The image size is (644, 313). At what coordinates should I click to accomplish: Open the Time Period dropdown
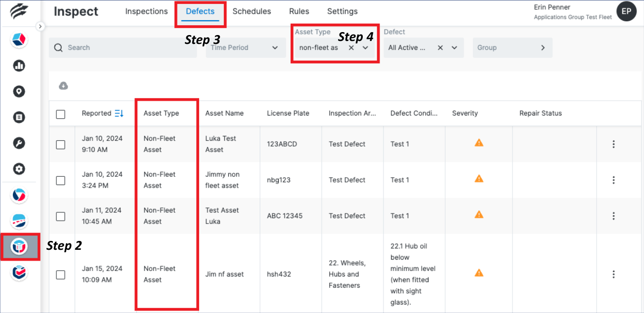click(245, 47)
